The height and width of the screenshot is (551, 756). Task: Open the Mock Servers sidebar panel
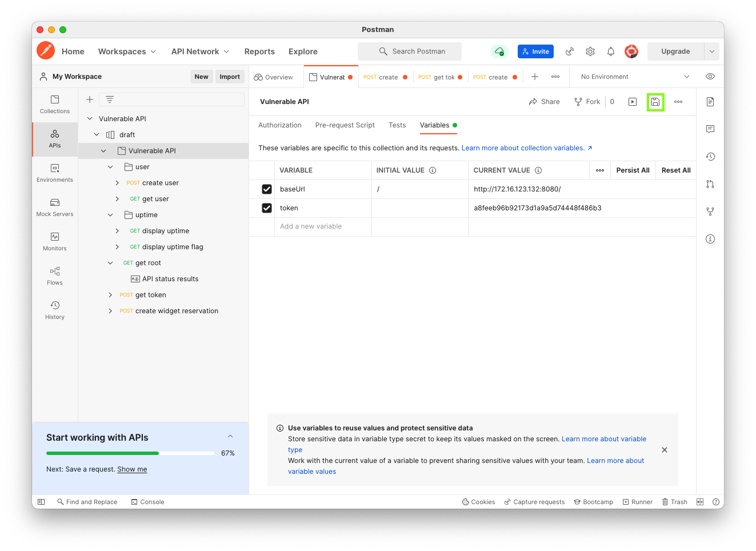point(55,207)
